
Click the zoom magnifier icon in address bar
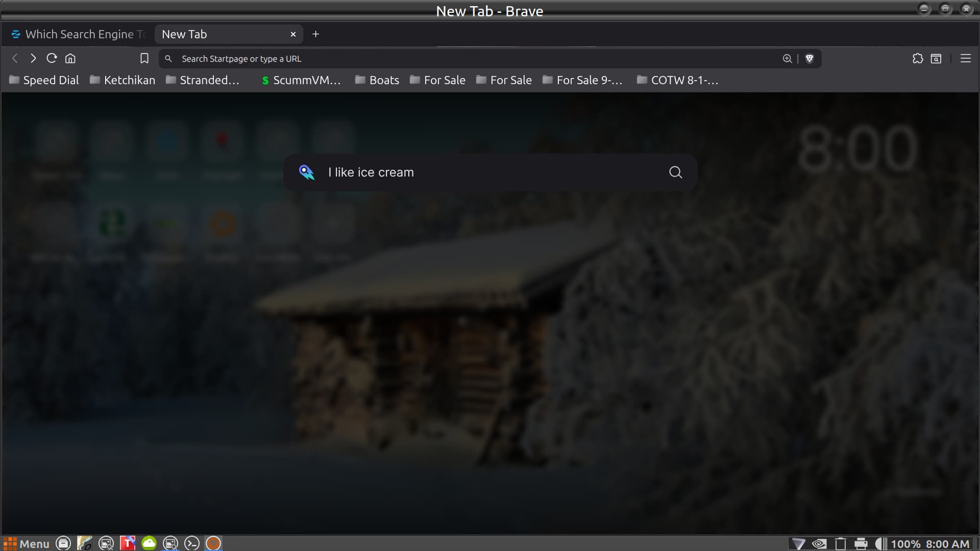coord(787,59)
